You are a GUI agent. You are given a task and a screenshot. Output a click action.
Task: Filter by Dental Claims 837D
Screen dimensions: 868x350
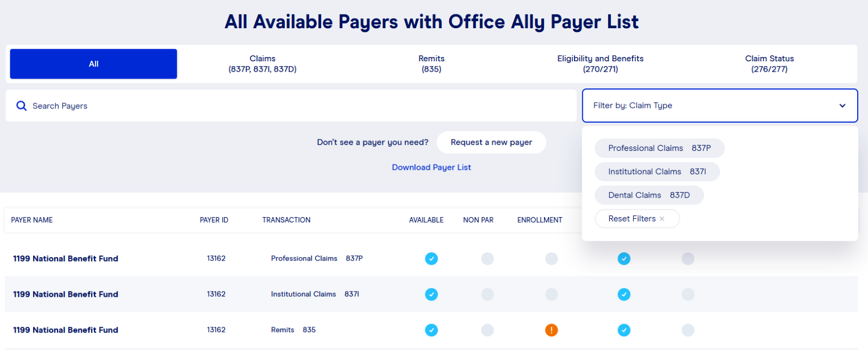pyautogui.click(x=649, y=195)
